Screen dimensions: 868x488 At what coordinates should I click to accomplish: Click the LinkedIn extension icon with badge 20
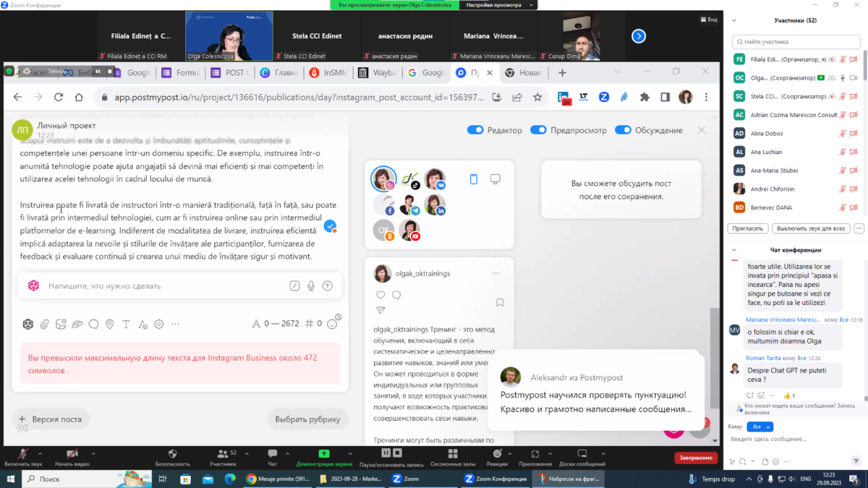564,98
